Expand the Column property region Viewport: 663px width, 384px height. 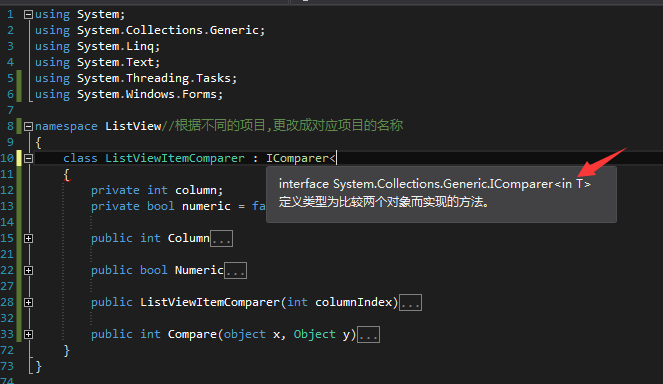pyautogui.click(x=28, y=239)
